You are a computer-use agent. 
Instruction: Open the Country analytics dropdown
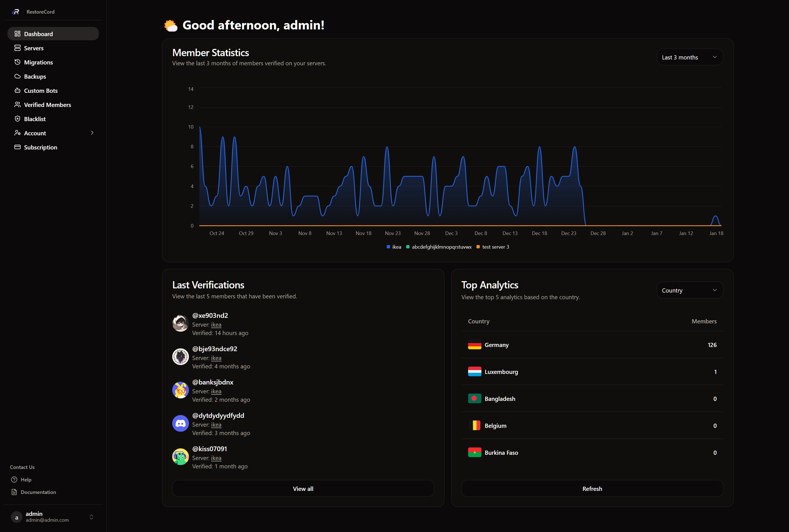point(690,290)
